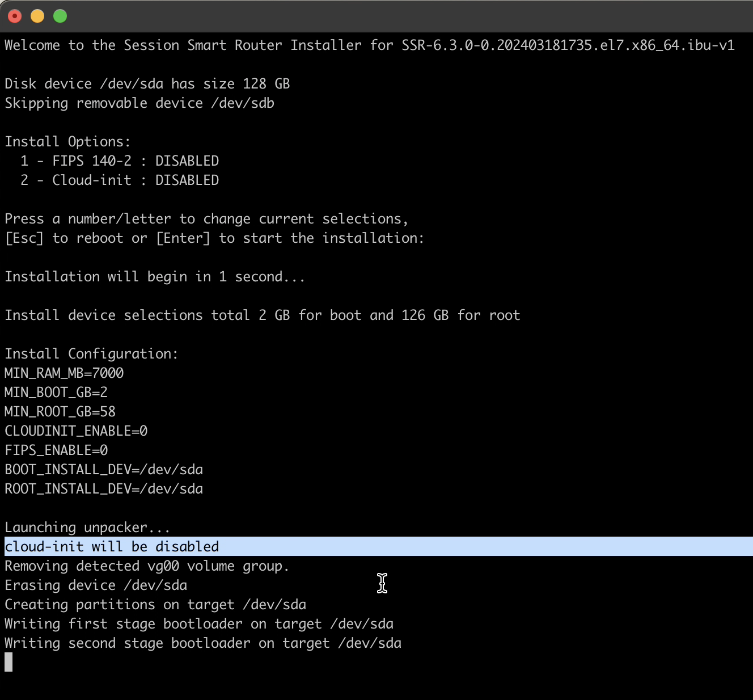The width and height of the screenshot is (753, 700).
Task: Click the 'ROOT_INSTALL_DEV=/dev/sda' line
Action: (104, 489)
